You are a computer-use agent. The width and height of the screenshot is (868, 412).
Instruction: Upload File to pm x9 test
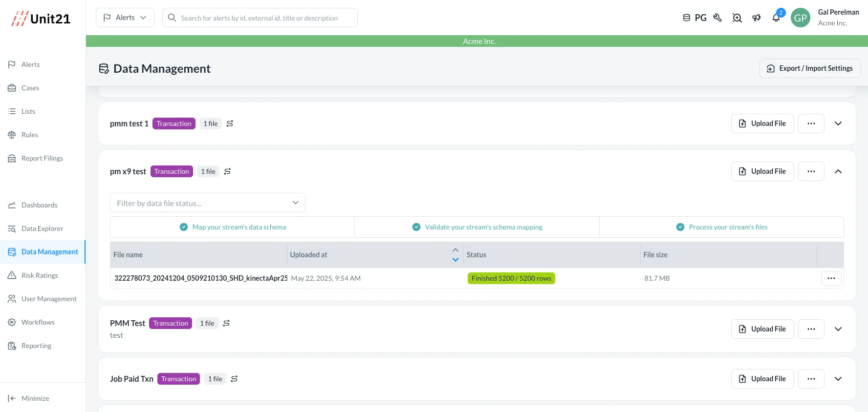pyautogui.click(x=762, y=171)
